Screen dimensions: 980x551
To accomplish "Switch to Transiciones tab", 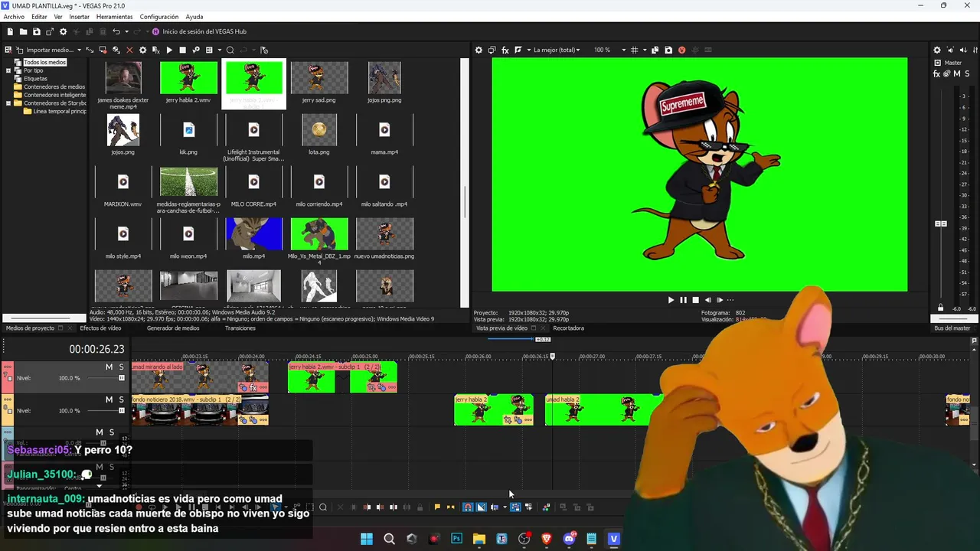I will click(240, 328).
